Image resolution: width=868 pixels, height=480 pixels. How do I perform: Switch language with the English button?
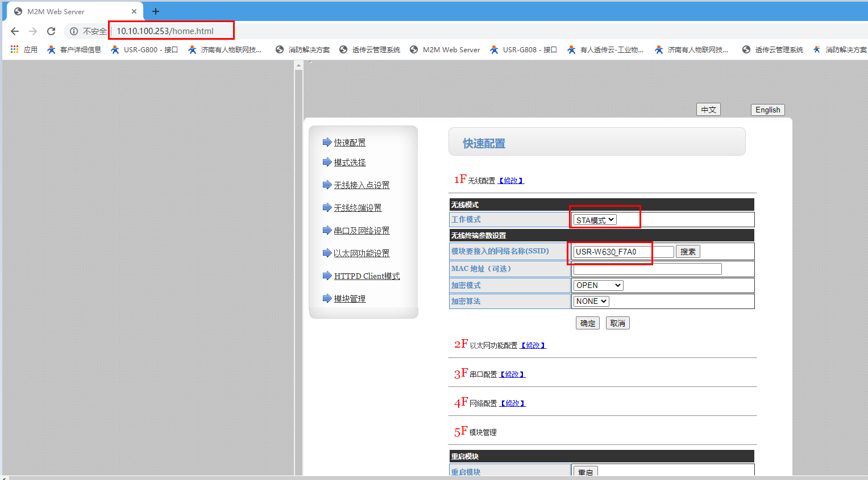767,110
